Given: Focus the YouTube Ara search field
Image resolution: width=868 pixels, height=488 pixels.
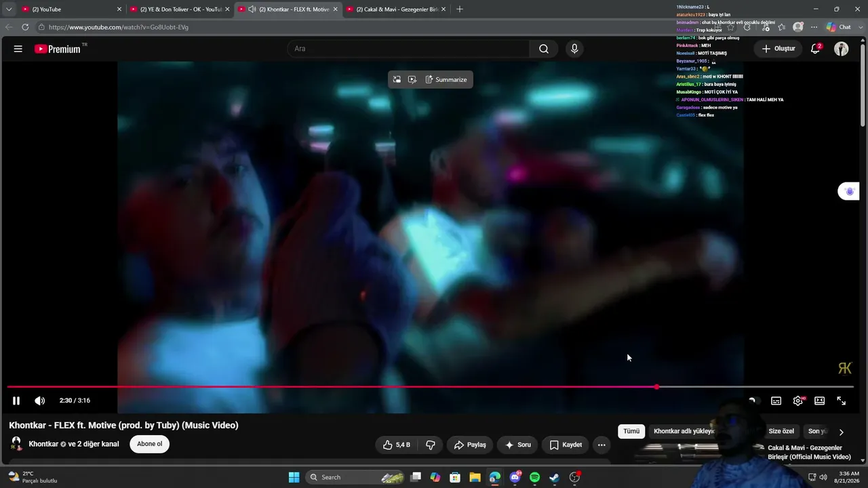Looking at the screenshot, I should (x=408, y=49).
